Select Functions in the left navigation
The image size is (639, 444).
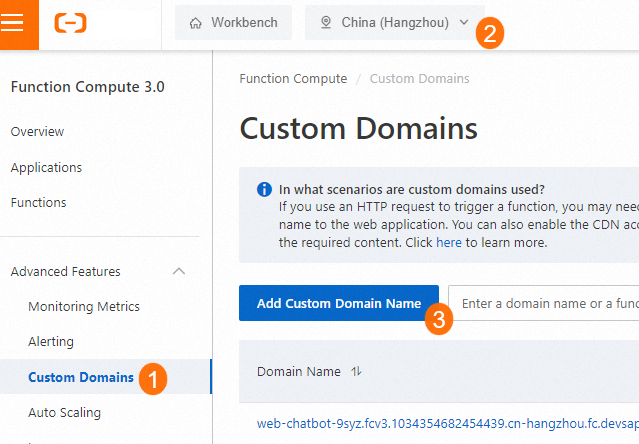38,202
